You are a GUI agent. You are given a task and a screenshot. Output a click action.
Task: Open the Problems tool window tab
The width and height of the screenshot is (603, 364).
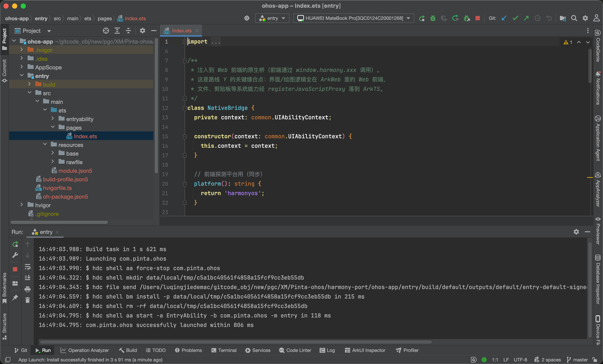coord(188,350)
